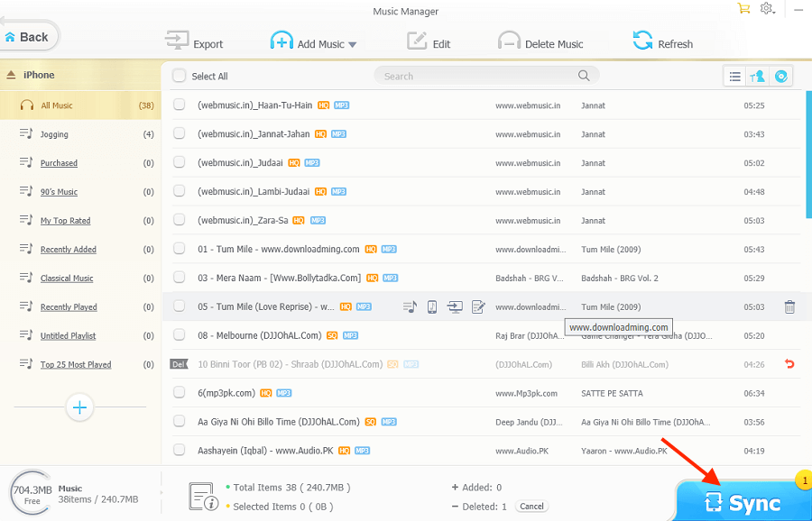Check the Jannat-Jahan song checkbox
Image resolution: width=812 pixels, height=521 pixels.
[180, 133]
